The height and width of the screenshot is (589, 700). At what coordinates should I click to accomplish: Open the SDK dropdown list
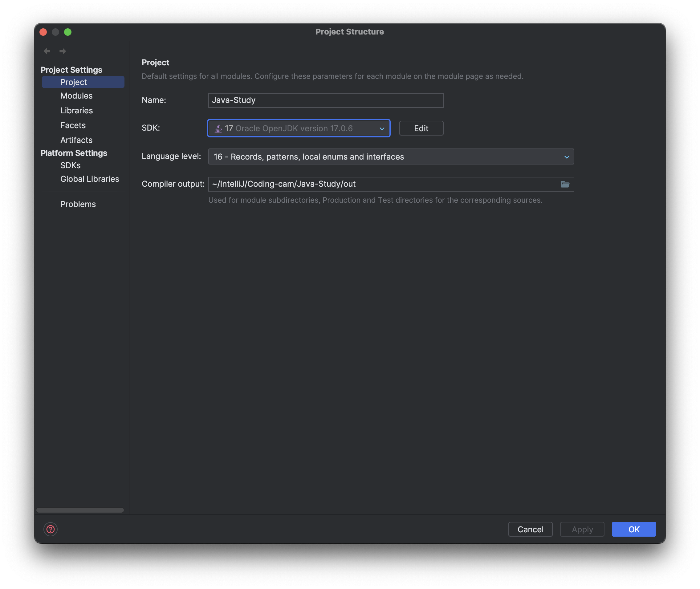(382, 128)
